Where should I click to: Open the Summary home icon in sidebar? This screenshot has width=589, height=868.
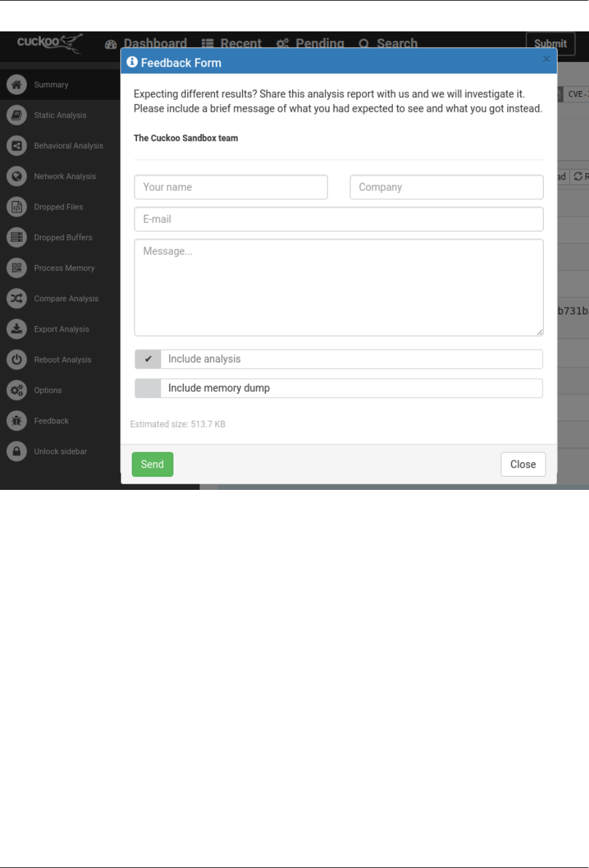pos(17,84)
